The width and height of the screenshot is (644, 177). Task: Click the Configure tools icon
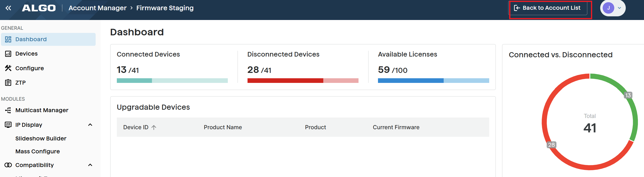click(x=8, y=68)
